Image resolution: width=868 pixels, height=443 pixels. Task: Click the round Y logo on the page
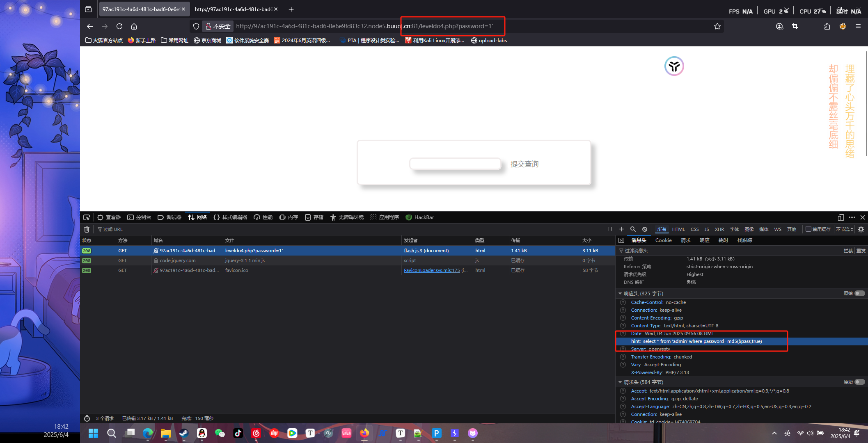click(x=674, y=66)
